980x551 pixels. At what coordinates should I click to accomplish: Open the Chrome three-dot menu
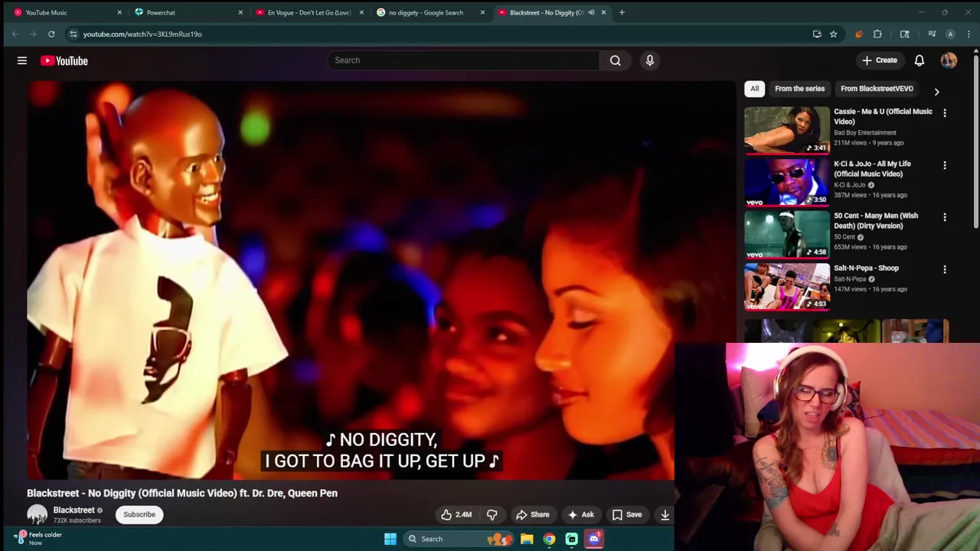click(x=969, y=34)
